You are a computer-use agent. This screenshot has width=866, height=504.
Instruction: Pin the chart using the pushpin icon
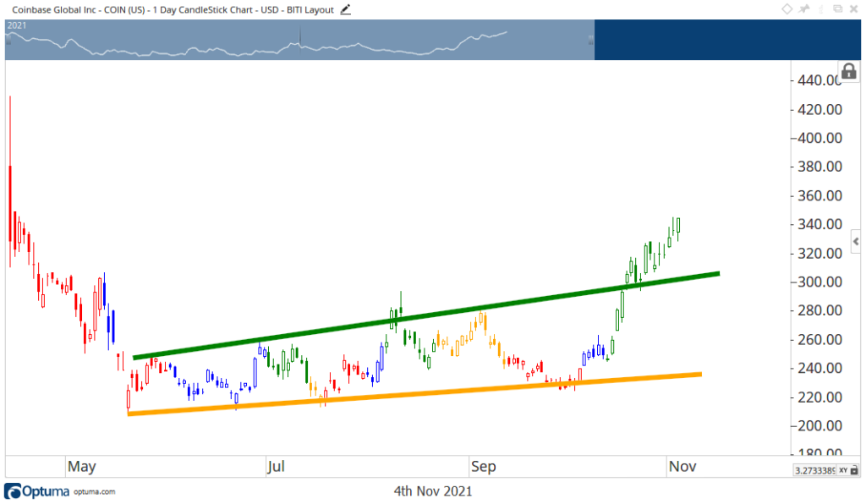click(804, 8)
